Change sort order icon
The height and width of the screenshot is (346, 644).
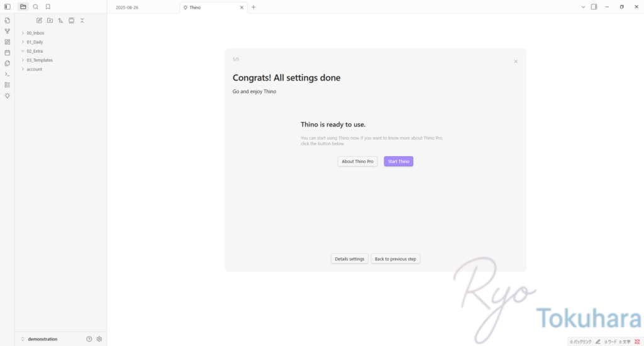point(61,20)
